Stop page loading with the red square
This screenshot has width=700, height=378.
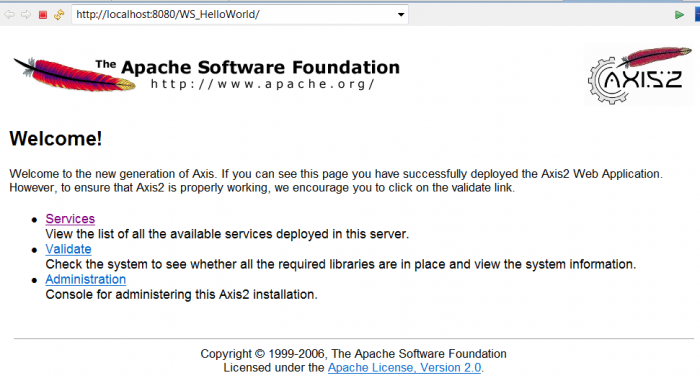click(x=43, y=15)
